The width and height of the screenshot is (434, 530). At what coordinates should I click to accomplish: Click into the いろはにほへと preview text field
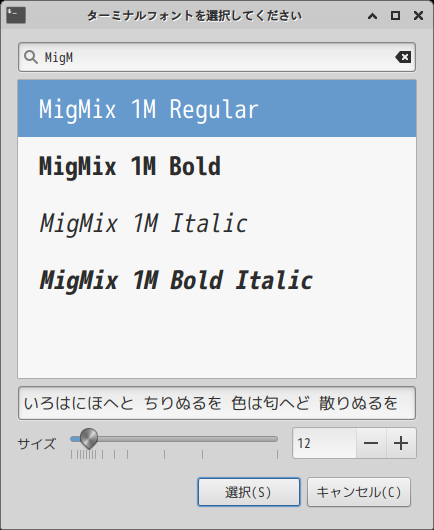pos(217,403)
